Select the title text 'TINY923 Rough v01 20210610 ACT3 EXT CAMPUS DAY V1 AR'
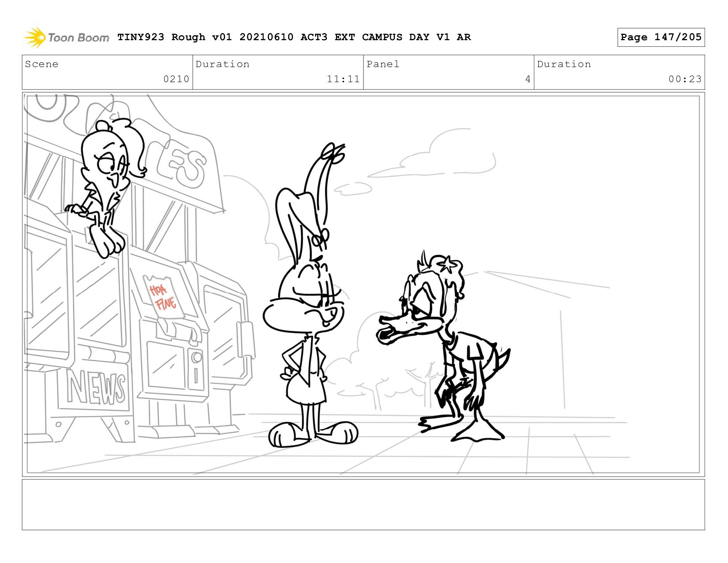Image resolution: width=728 pixels, height=563 pixels. (x=294, y=37)
